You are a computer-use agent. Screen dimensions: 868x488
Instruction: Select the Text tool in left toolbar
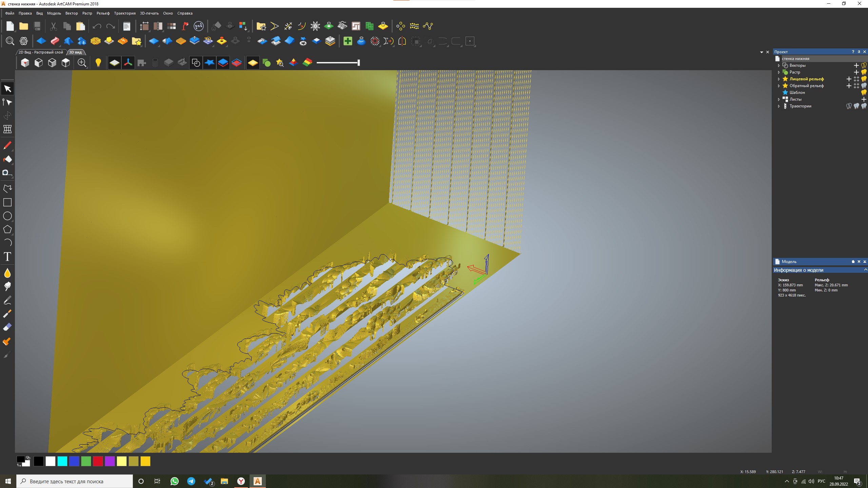tap(7, 257)
